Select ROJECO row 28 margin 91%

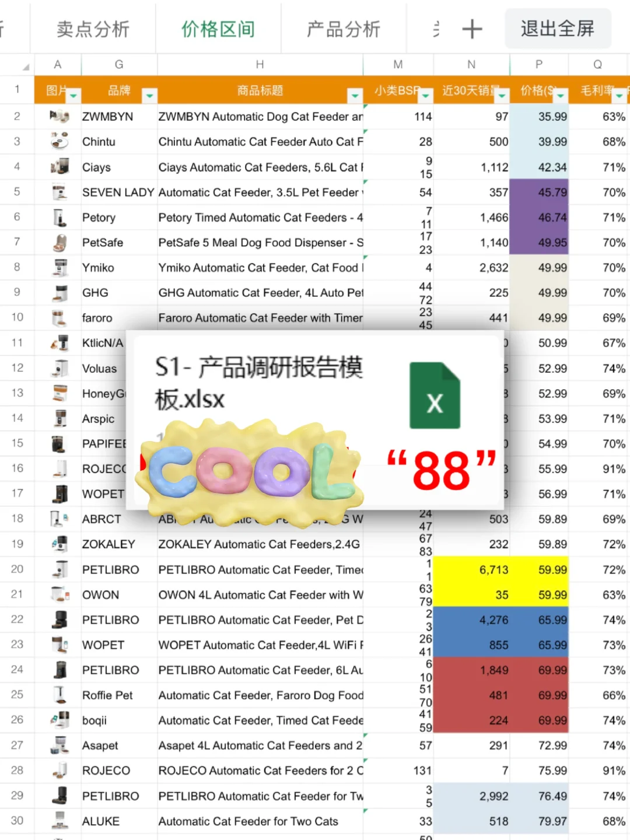click(x=599, y=771)
